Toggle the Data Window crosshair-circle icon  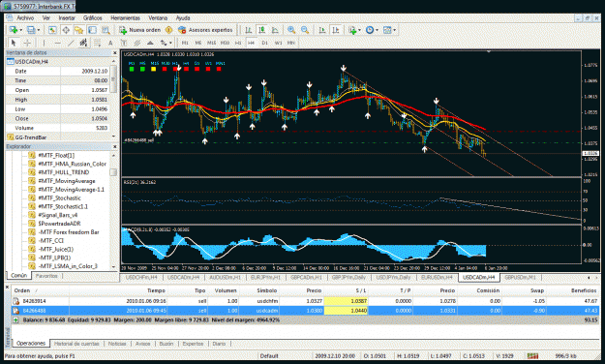pyautogui.click(x=66, y=30)
